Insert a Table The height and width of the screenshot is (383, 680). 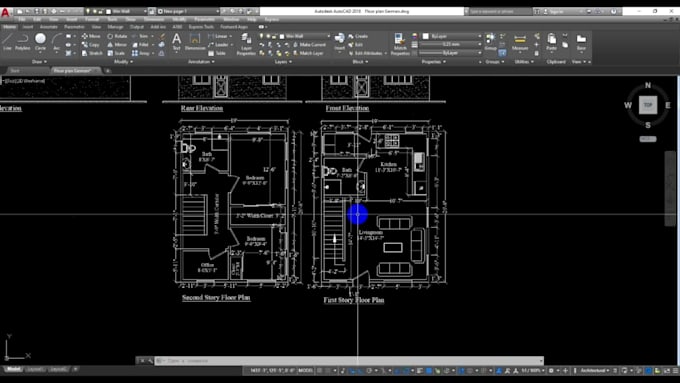tap(217, 53)
